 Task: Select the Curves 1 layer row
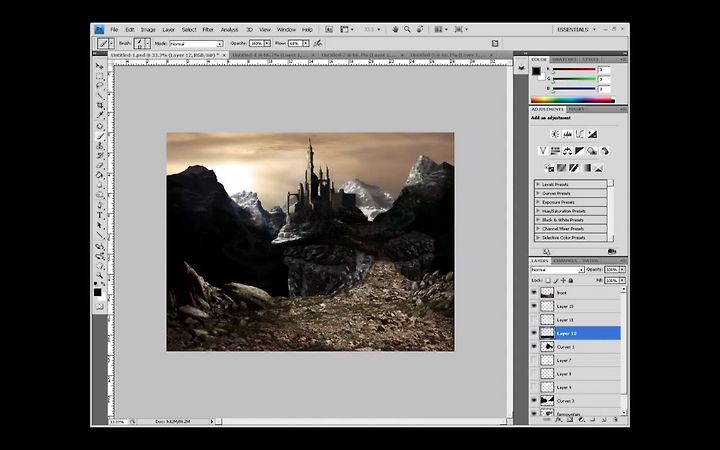[x=575, y=347]
